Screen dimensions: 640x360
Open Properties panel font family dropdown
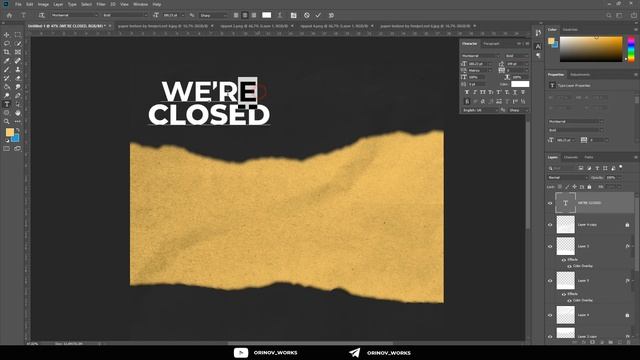tap(575, 122)
